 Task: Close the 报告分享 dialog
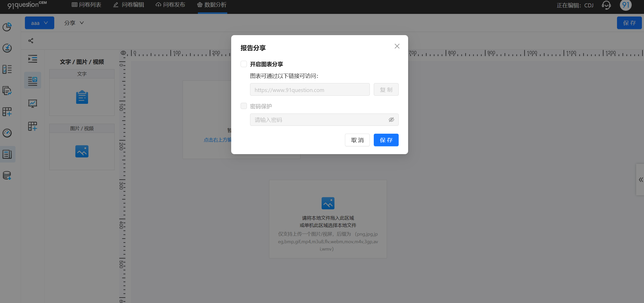(x=397, y=46)
